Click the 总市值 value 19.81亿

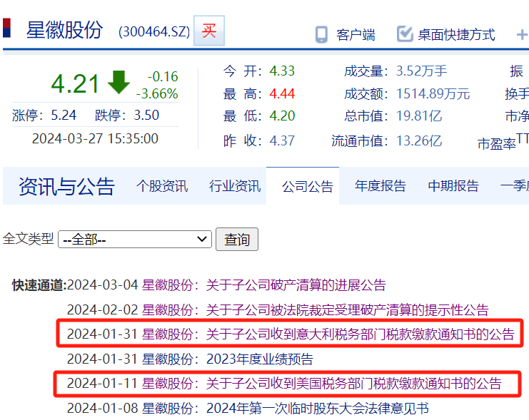pos(419,116)
